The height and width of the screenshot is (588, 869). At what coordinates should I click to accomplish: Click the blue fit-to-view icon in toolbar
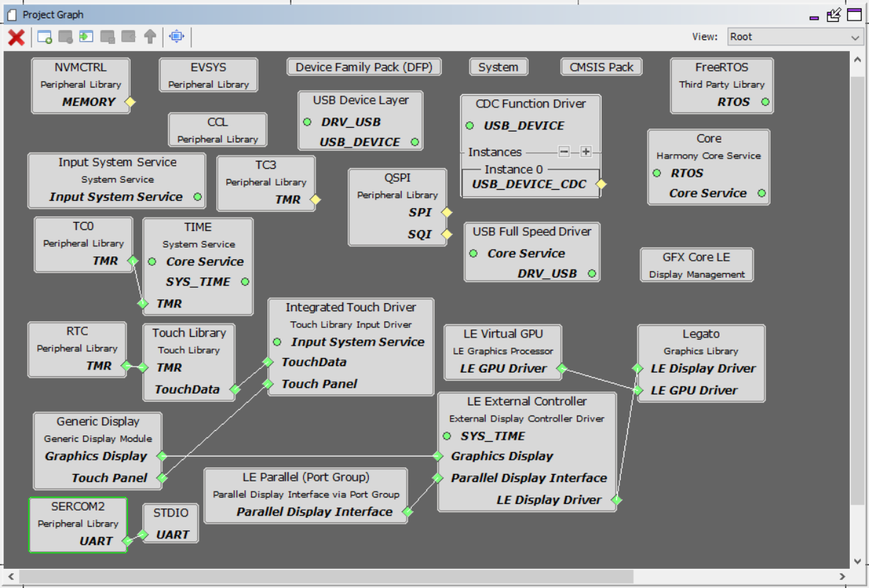coord(176,37)
